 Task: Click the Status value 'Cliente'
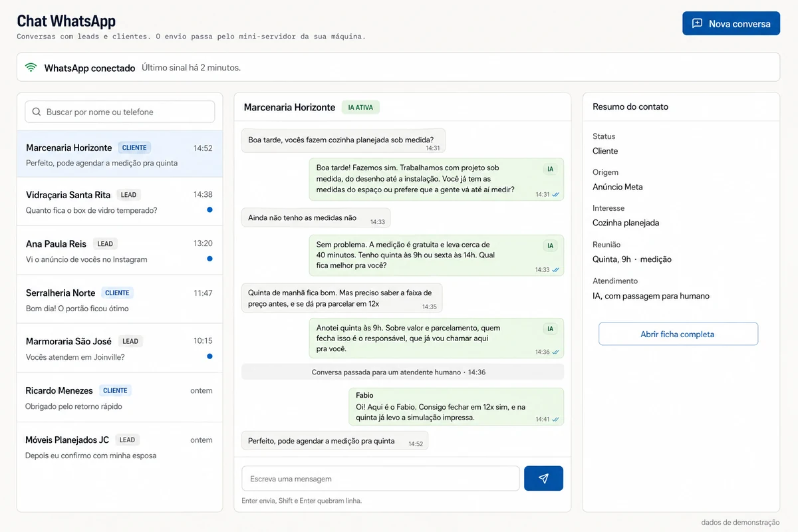(605, 151)
